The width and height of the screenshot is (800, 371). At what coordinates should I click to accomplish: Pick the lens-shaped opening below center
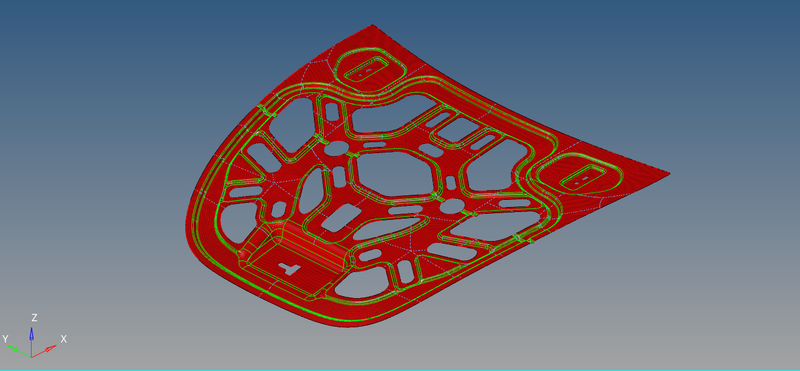tap(389, 228)
